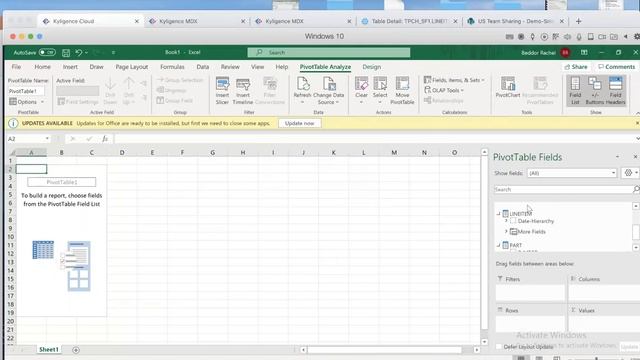Click the volume icon in VM toolbar
Viewport: 640px width, 360px height.
567,37
